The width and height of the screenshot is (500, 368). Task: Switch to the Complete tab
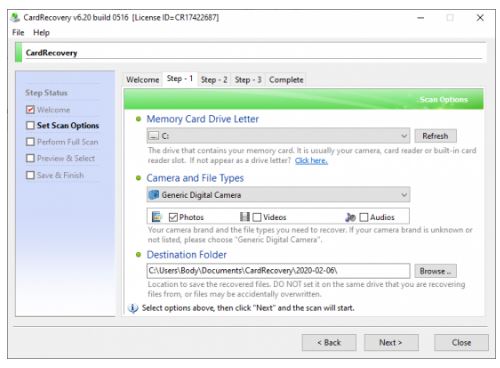pyautogui.click(x=286, y=80)
